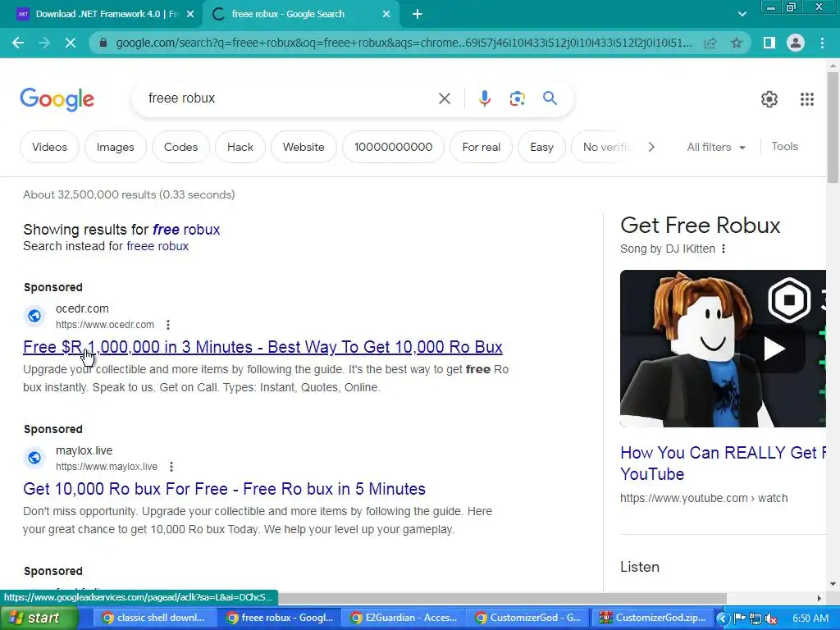The image size is (840, 630).
Task: Click the taskbar clock 6:50 AM
Action: (810, 619)
